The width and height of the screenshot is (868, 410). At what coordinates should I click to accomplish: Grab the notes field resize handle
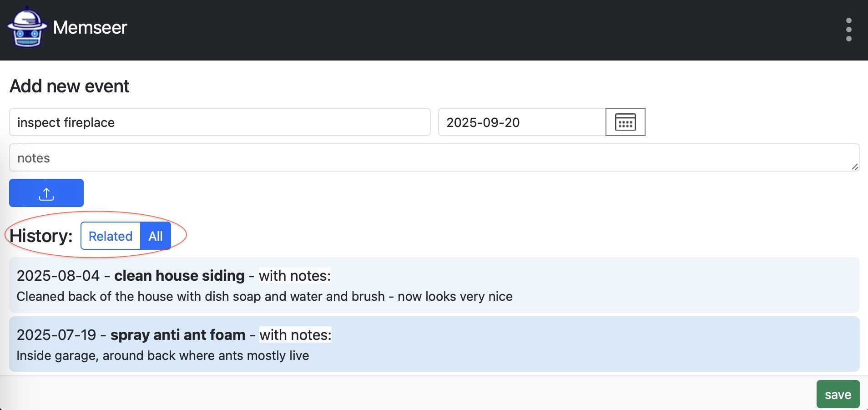(x=854, y=167)
